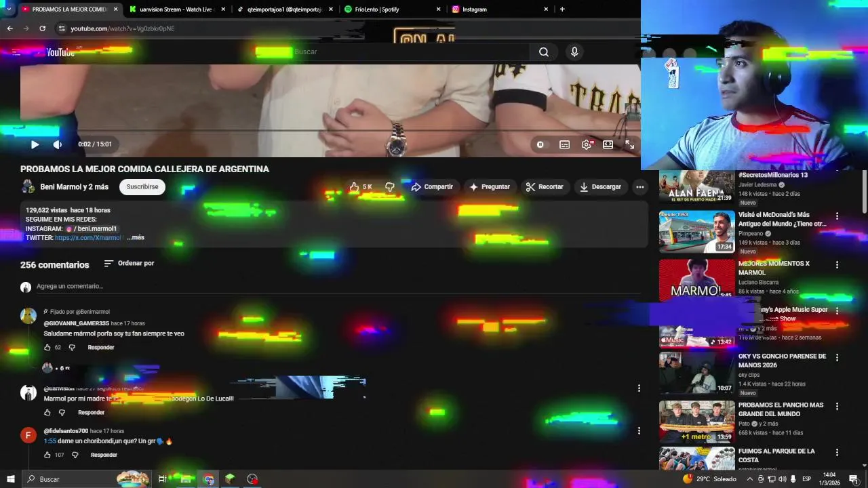Switch to the qteimportajoa1 TikTok tab

283,9
